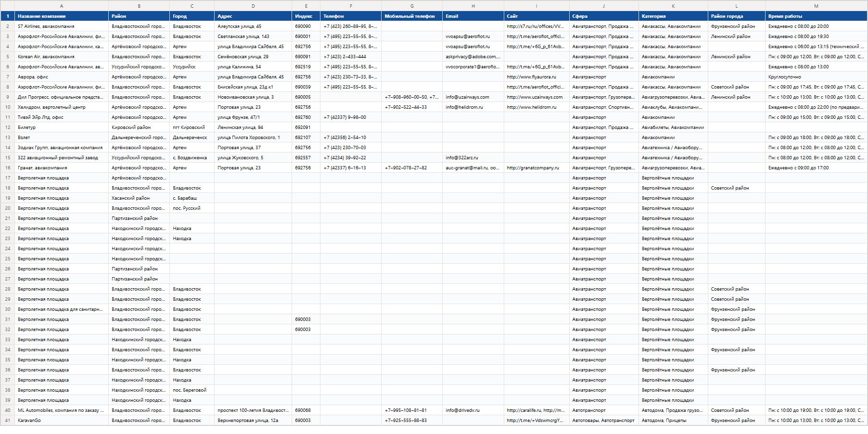Click the site cell 'http://granatcompany.ru'
The height and width of the screenshot is (434, 868).
point(536,168)
